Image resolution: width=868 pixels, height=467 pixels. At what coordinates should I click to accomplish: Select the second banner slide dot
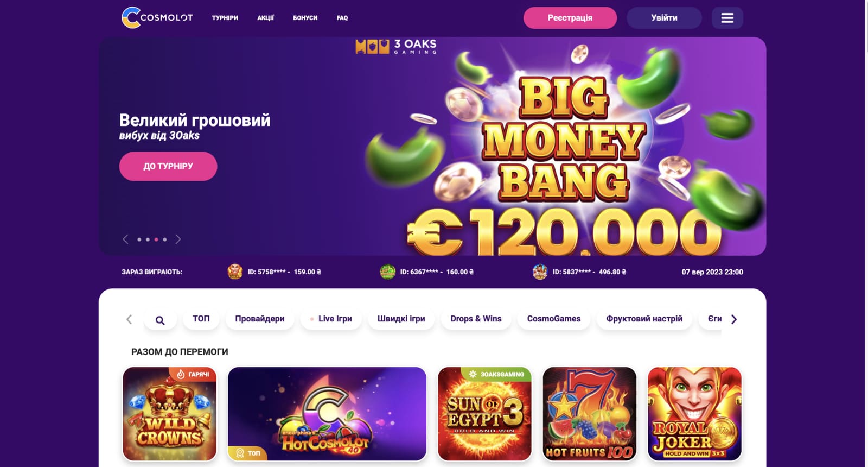point(148,239)
